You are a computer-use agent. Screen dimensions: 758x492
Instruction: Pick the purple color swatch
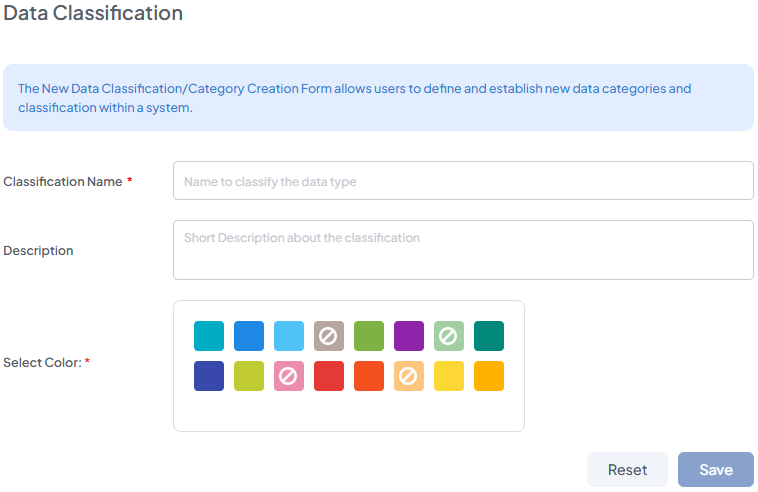pos(409,336)
